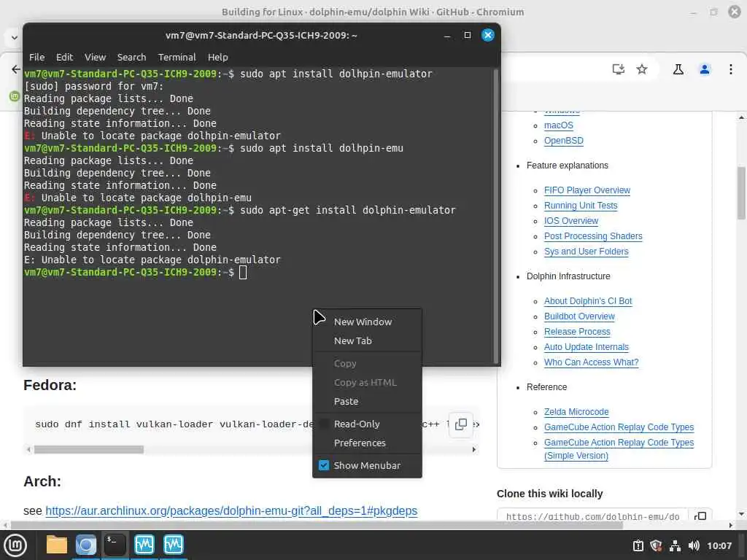
Task: Open Release Process link
Action: point(577,332)
